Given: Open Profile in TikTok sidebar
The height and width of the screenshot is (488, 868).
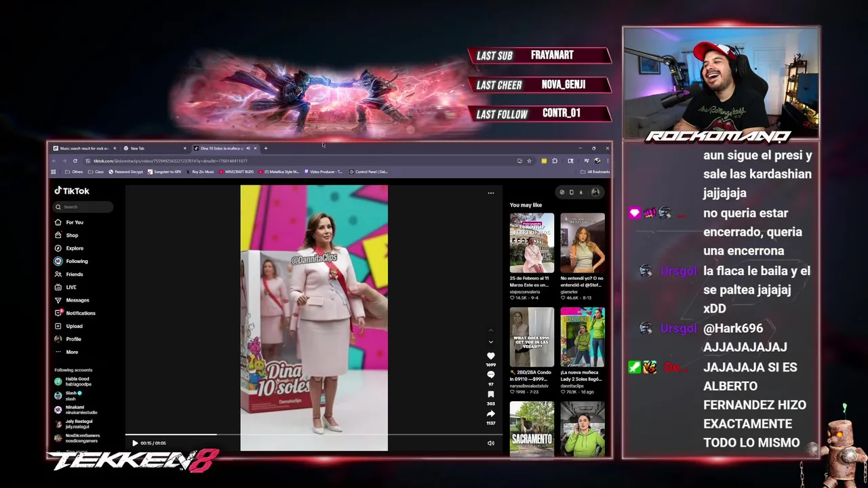Looking at the screenshot, I should [x=68, y=339].
